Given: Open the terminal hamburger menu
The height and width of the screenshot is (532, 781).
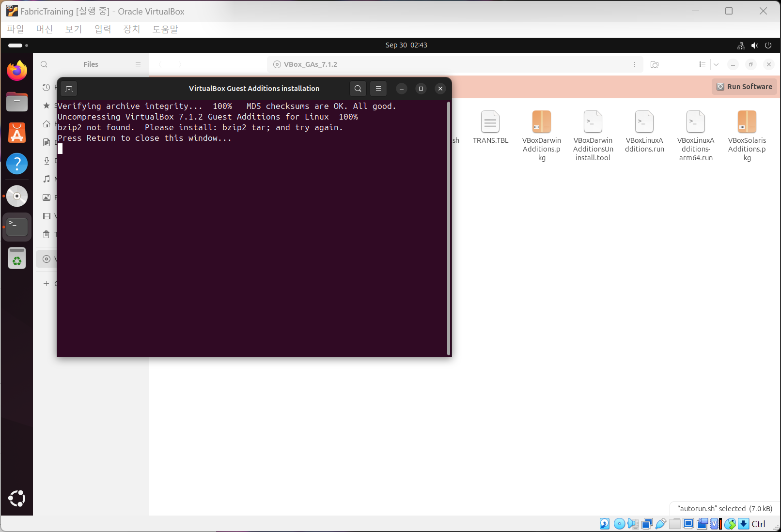Looking at the screenshot, I should pos(378,89).
